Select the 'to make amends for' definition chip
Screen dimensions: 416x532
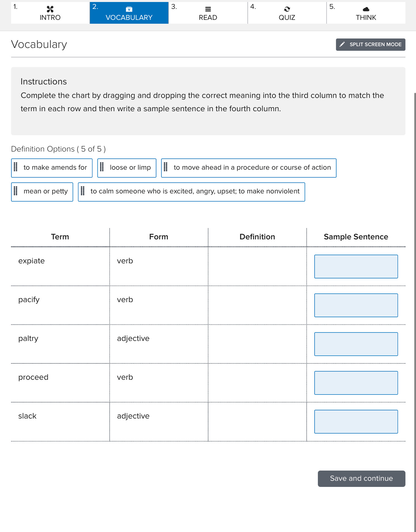52,168
